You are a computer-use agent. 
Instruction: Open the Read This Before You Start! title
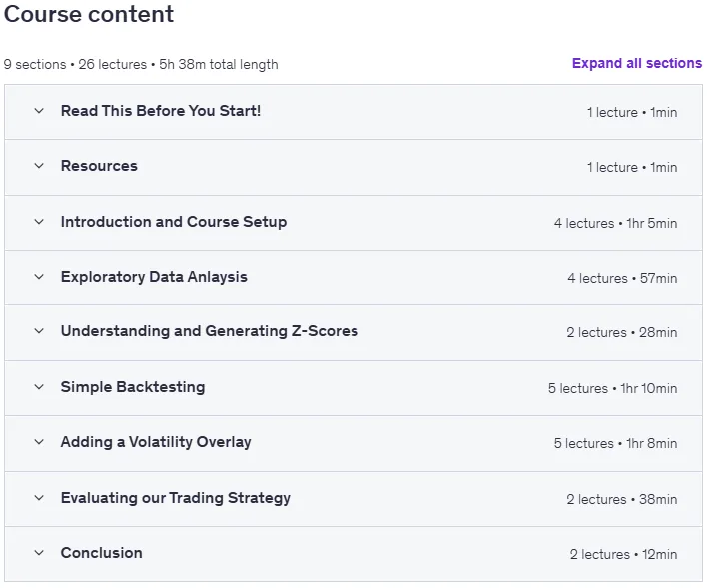[161, 111]
